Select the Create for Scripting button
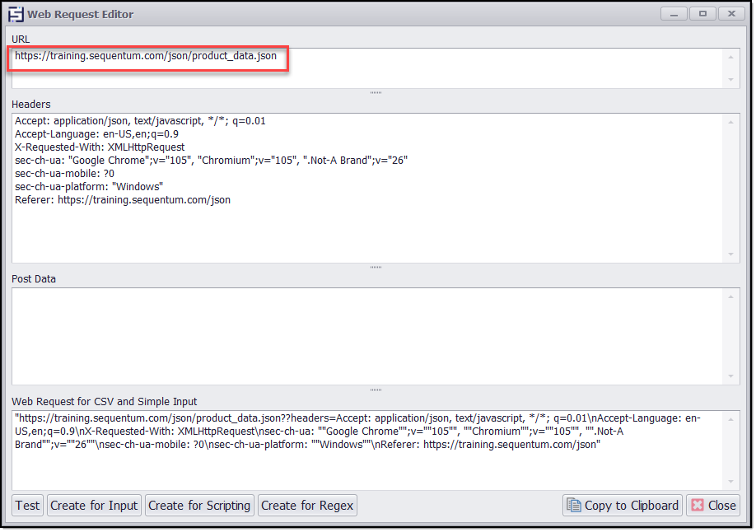This screenshot has height=532, width=756. point(199,505)
